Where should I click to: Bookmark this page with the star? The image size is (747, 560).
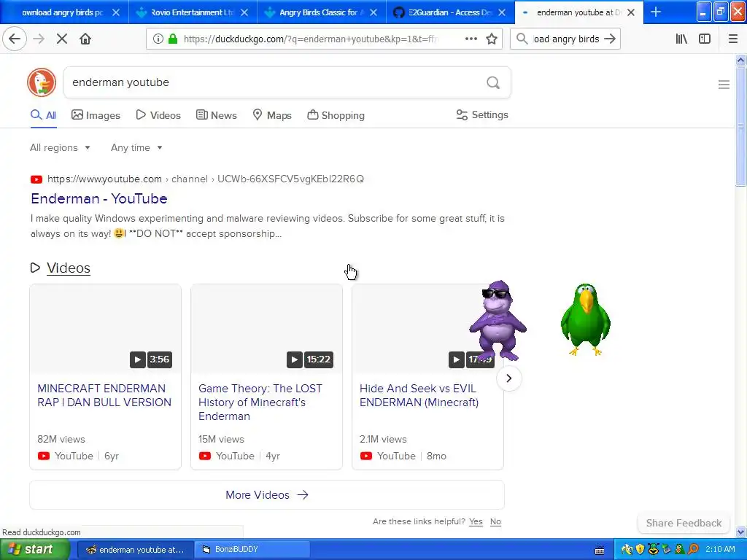click(492, 39)
